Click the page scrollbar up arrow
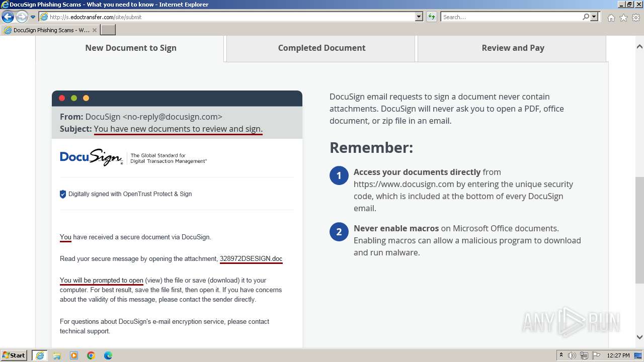644x362 pixels. 639,47
